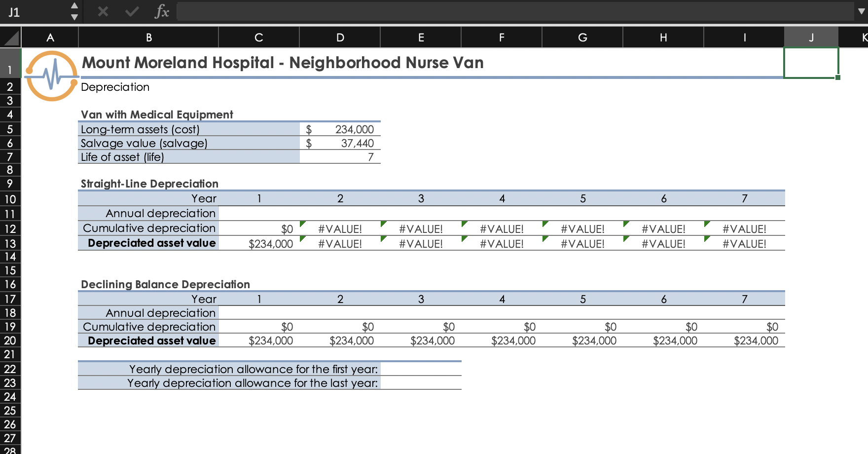Image resolution: width=868 pixels, height=454 pixels.
Task: Select column C header
Action: [259, 38]
